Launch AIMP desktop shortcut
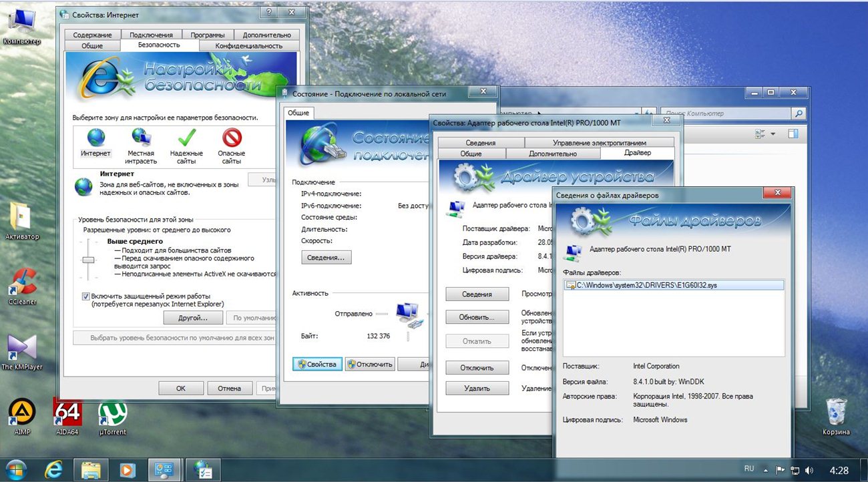Viewport: 868px width, 482px height. pyautogui.click(x=21, y=417)
